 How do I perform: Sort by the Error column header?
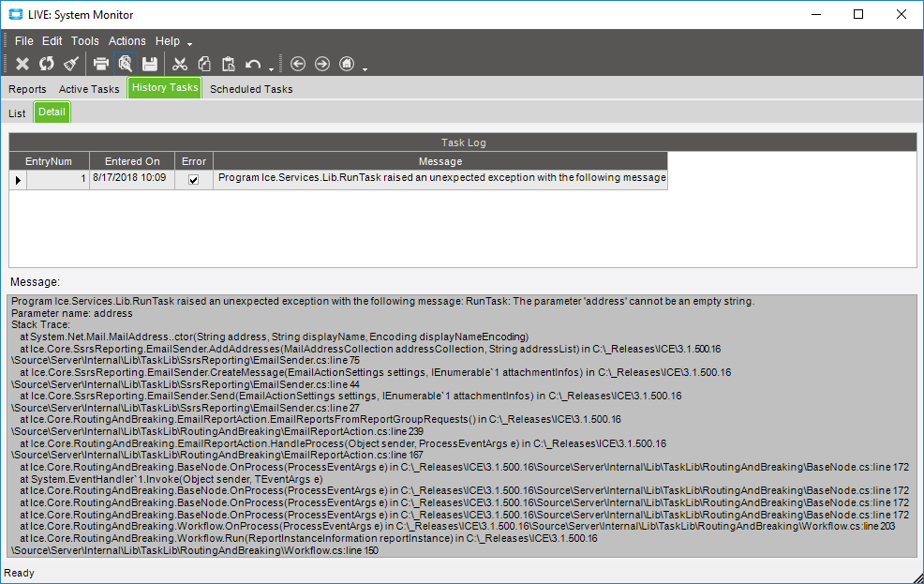click(194, 161)
